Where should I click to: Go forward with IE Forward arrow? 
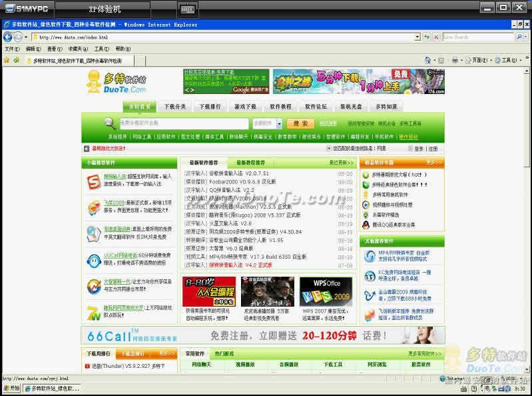pos(18,37)
